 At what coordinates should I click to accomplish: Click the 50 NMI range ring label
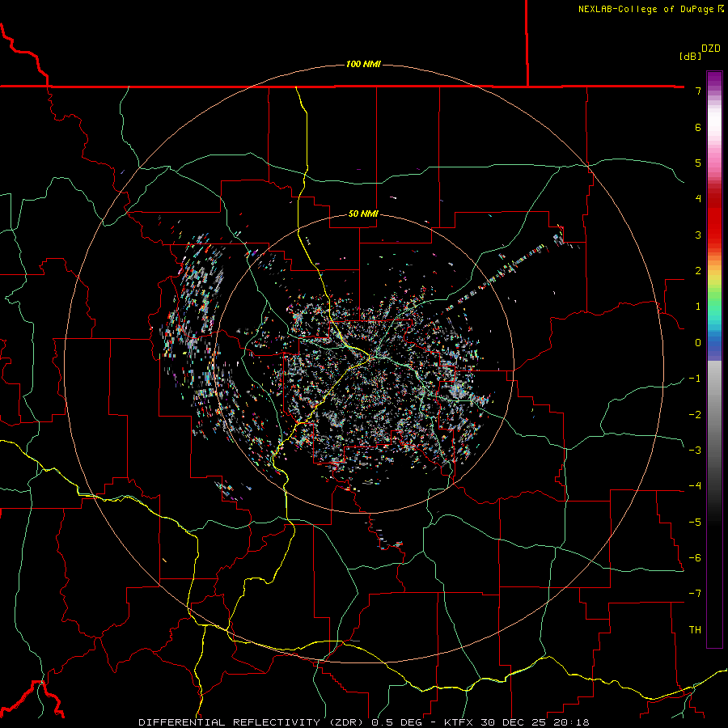363,214
